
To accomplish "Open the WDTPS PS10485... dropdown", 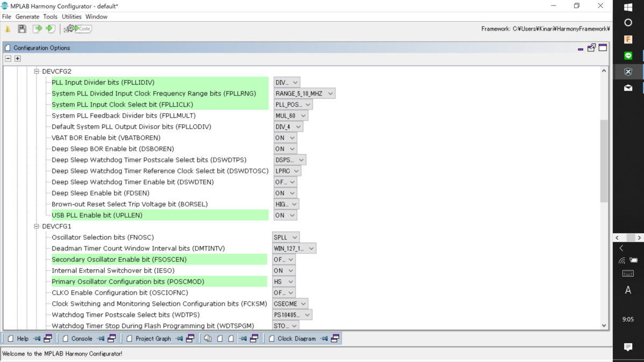I will [x=292, y=315].
